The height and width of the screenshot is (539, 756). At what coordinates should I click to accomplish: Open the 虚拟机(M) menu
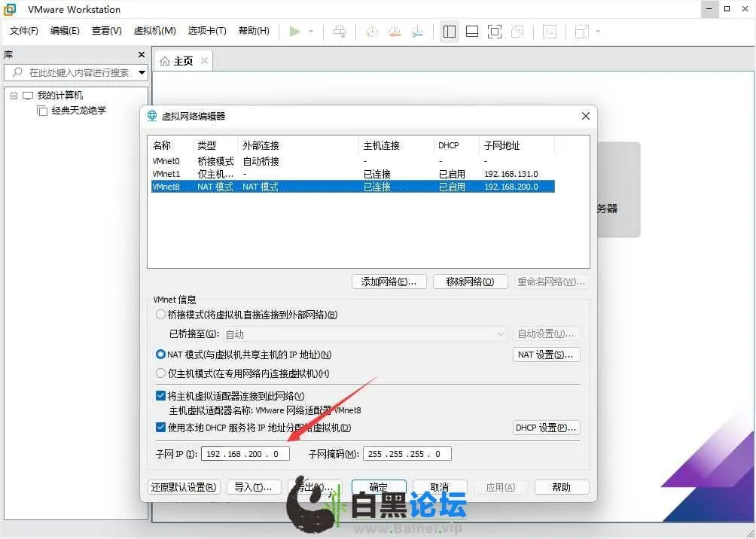coord(154,31)
